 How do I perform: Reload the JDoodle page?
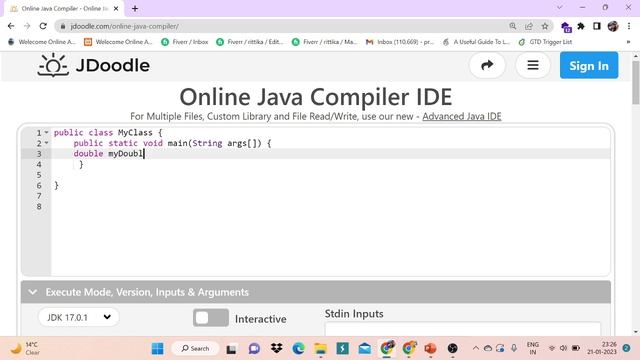43,26
